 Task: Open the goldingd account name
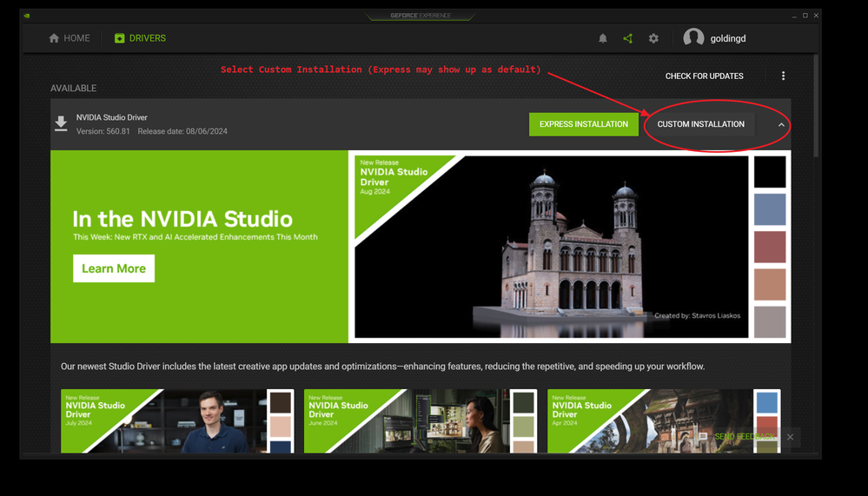tap(728, 38)
